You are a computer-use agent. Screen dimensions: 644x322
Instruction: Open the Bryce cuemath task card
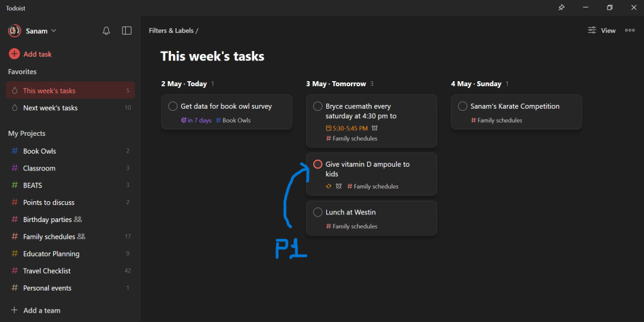pos(371,112)
